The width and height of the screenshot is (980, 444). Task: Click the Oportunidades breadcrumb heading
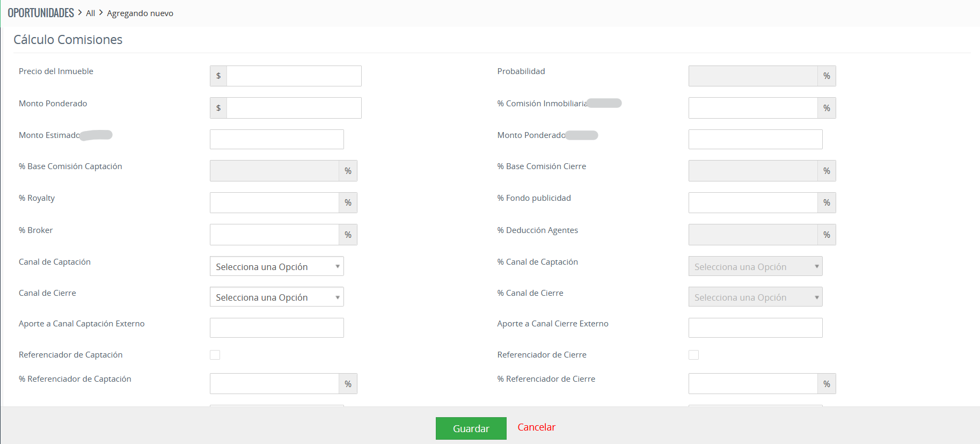[x=41, y=13]
